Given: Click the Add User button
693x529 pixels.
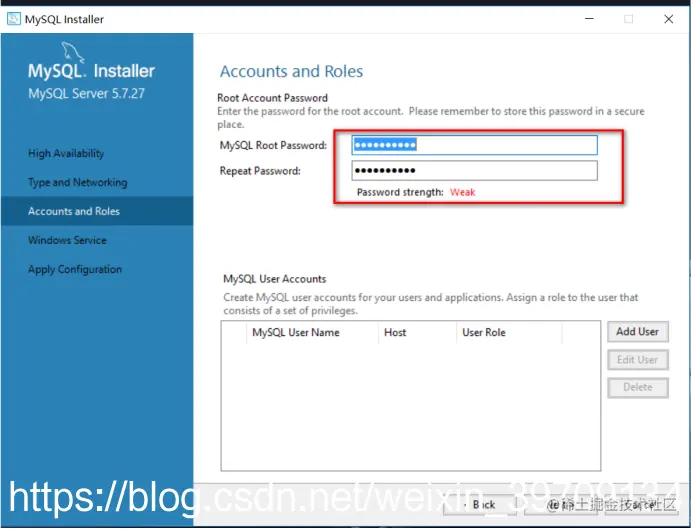Looking at the screenshot, I should coord(637,332).
